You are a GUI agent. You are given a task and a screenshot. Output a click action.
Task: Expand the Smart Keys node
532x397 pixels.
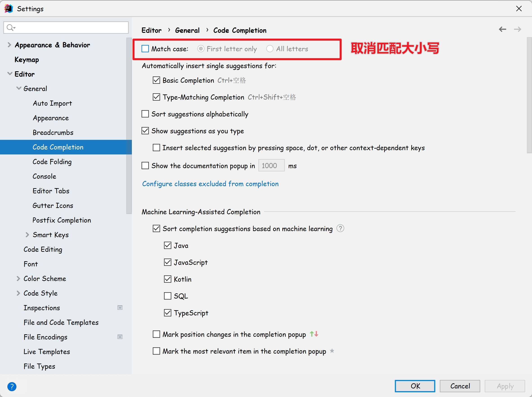point(27,234)
